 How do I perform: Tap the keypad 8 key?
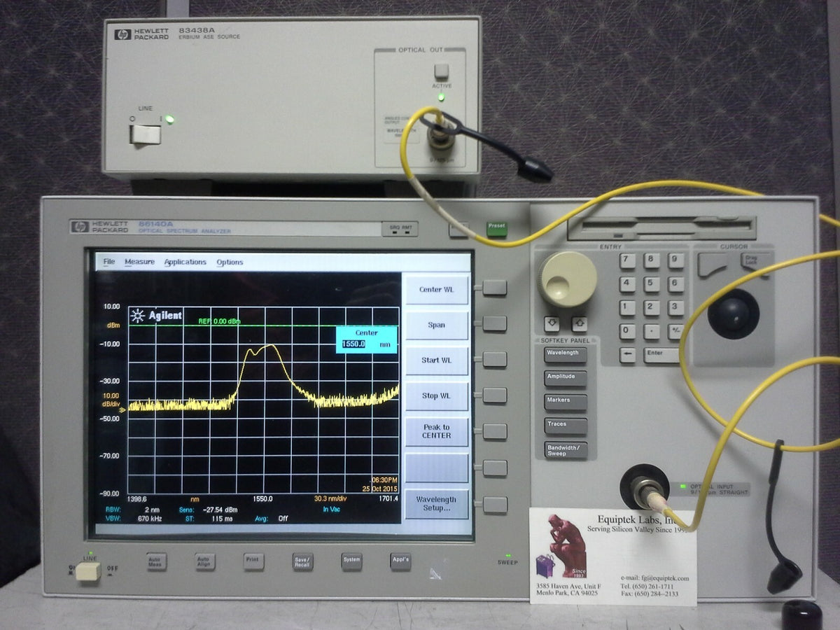(652, 260)
